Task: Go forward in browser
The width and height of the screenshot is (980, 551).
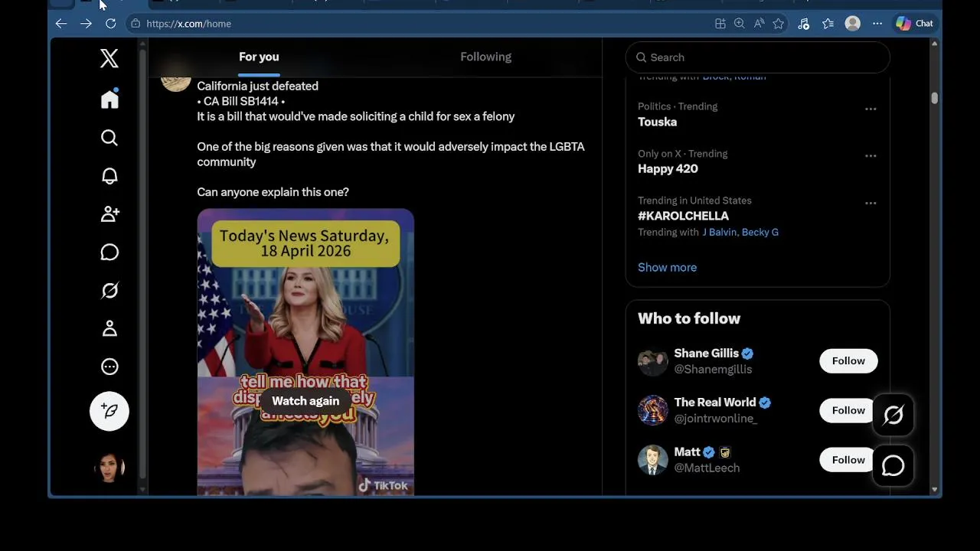Action: point(86,24)
